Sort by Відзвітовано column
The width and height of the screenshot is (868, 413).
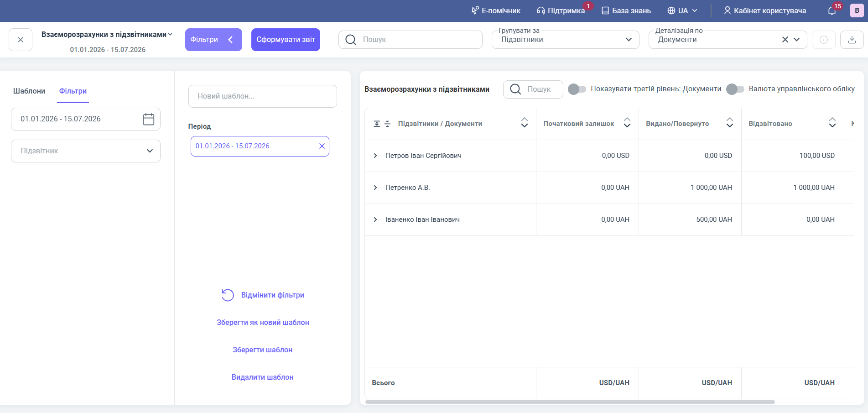point(832,122)
